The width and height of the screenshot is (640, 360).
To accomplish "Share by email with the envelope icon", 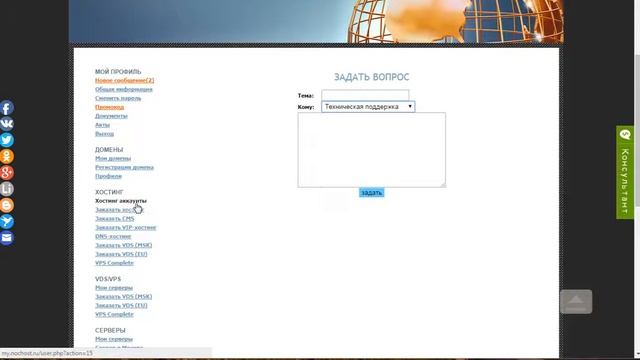I will coord(7,238).
